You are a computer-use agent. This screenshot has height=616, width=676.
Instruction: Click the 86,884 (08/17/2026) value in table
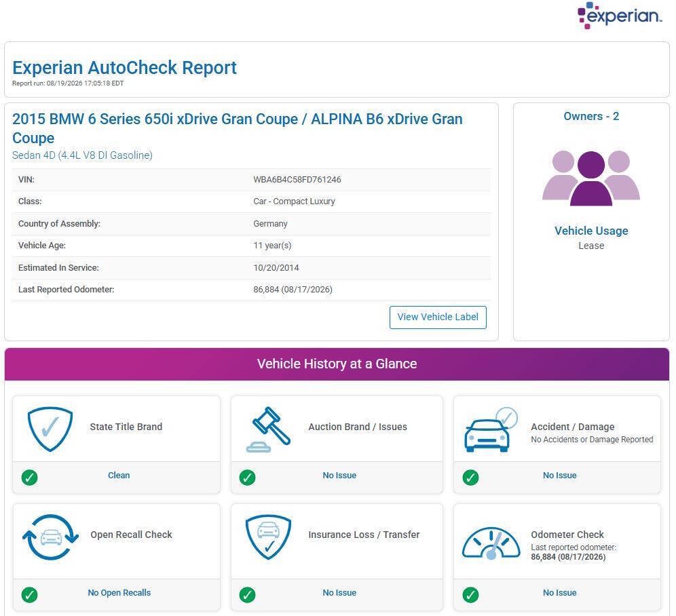[293, 290]
